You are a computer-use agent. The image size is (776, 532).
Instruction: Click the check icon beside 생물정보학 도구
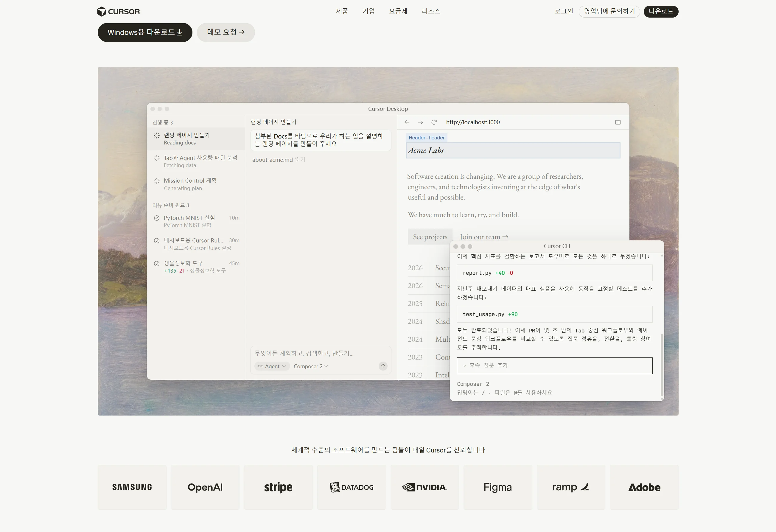point(157,264)
